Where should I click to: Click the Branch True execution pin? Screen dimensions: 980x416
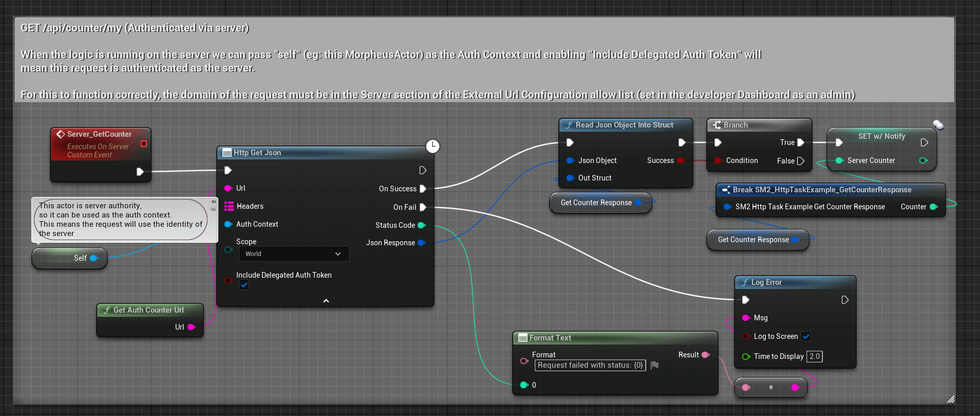(x=800, y=142)
